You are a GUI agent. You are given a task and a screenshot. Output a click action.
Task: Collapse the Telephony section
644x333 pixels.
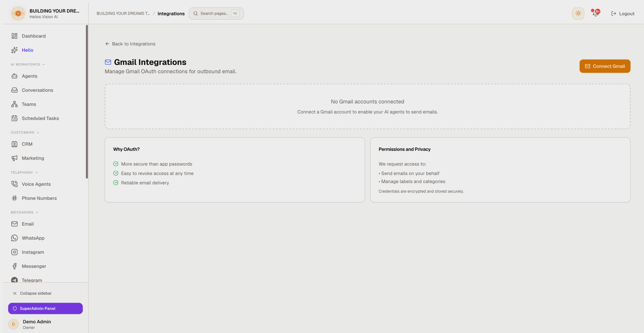pyautogui.click(x=24, y=173)
